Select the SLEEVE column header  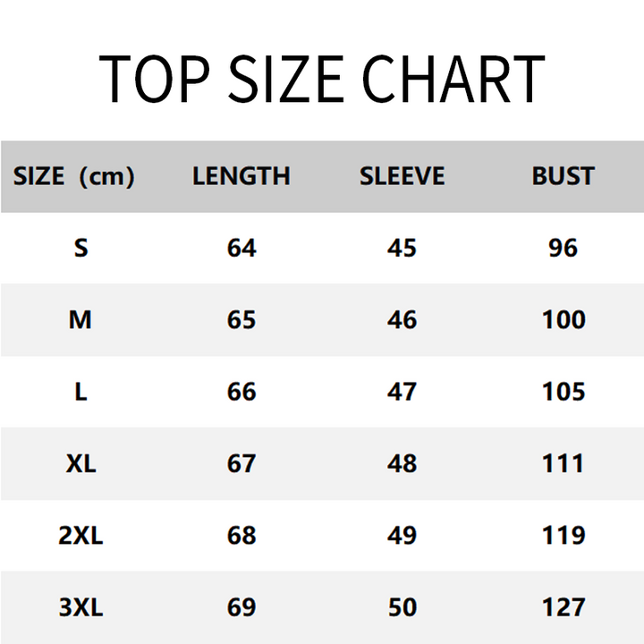[402, 176]
